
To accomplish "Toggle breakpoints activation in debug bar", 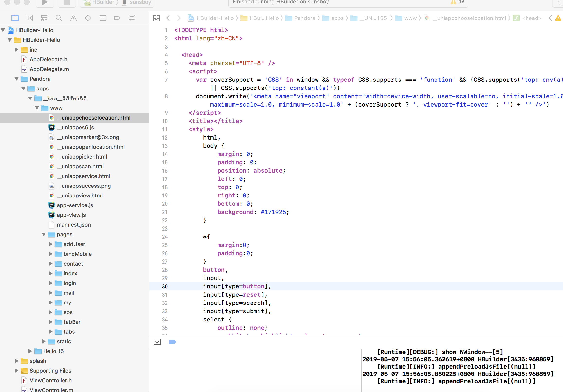I will click(173, 342).
